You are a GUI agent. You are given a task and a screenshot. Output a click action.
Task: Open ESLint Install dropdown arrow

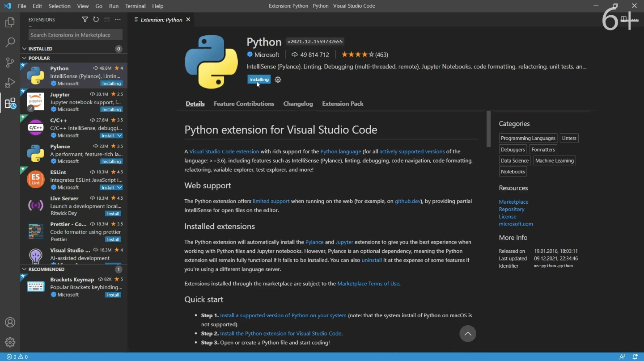[119, 188]
